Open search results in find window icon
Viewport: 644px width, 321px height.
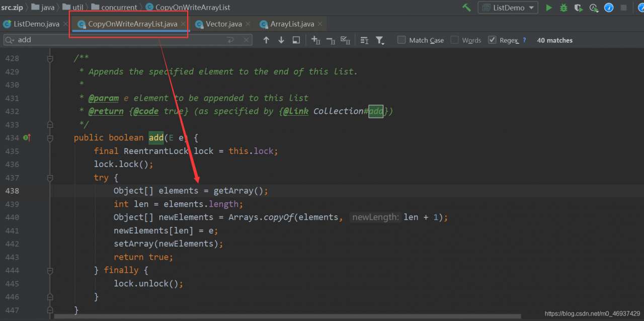coord(296,40)
